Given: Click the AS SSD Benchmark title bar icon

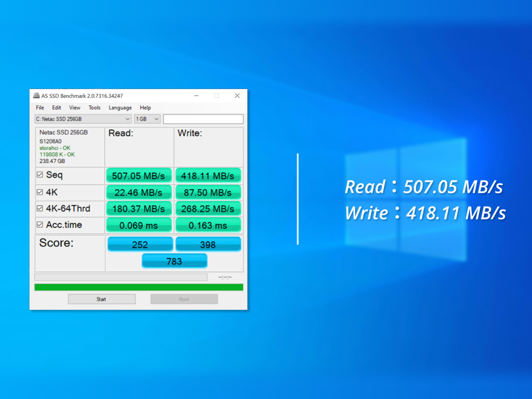Looking at the screenshot, I should tap(36, 96).
